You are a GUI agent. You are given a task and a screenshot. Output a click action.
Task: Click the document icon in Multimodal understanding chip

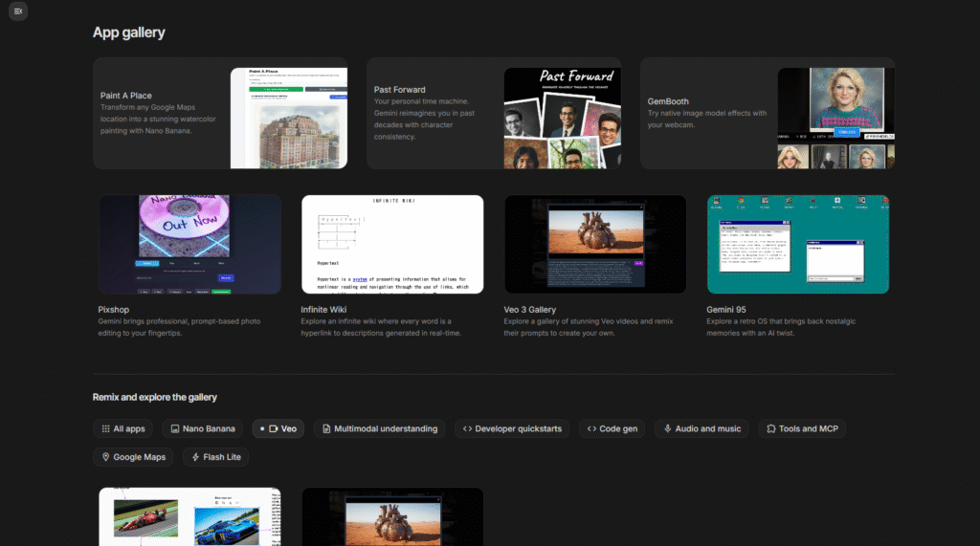pos(326,429)
